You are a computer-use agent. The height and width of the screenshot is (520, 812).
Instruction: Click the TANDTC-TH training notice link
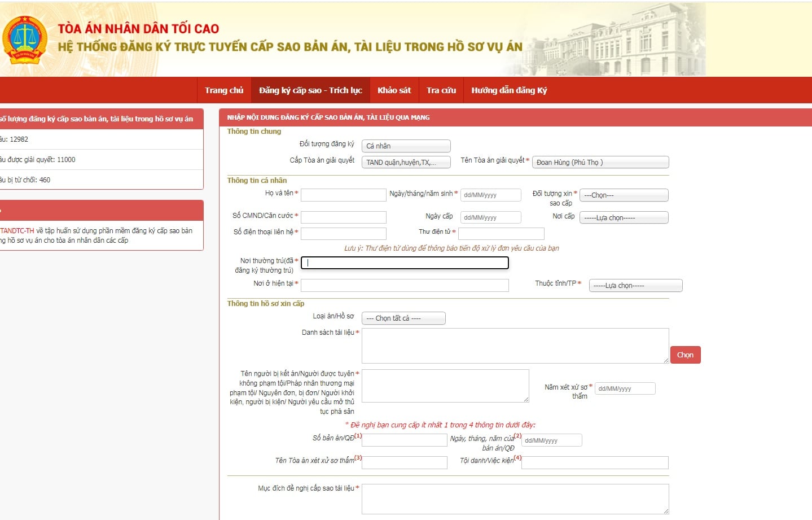coord(17,231)
